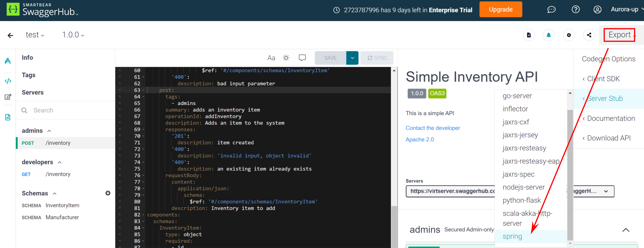644x248 pixels.
Task: Collapse the Schemas section
Action: click(x=55, y=193)
